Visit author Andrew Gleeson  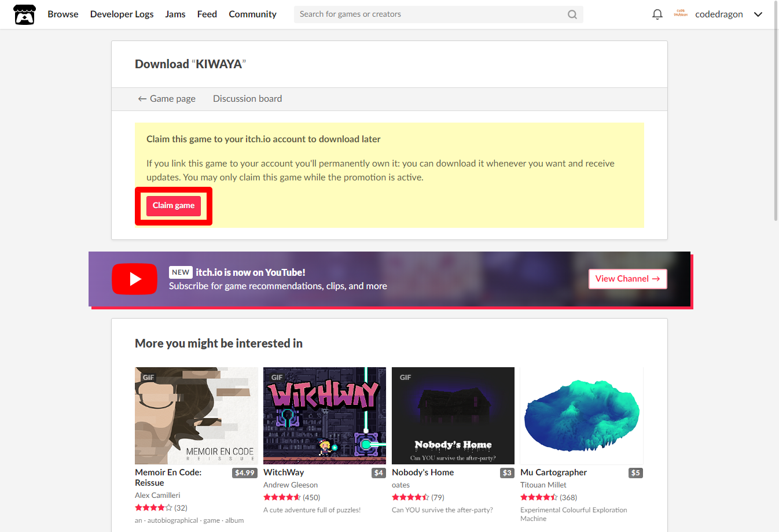coord(291,485)
